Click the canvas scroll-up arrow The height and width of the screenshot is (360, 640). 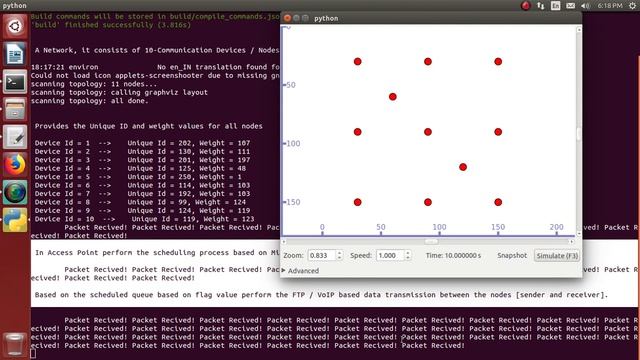pyautogui.click(x=578, y=29)
